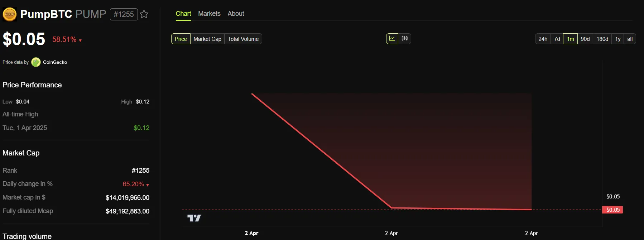Viewport: 644px width, 240px height.
Task: Click the Market cap in $ label
Action: click(x=24, y=197)
